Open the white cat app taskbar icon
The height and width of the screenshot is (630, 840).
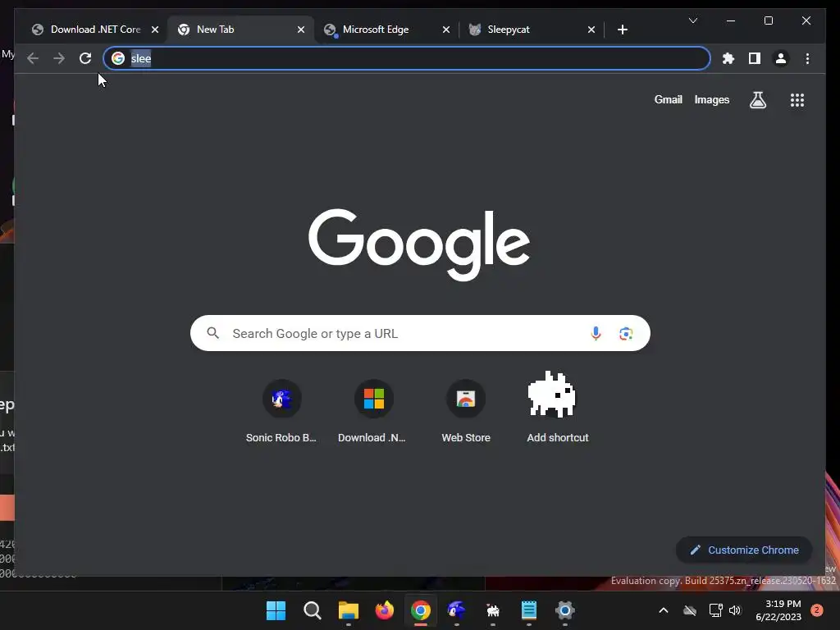[492, 610]
